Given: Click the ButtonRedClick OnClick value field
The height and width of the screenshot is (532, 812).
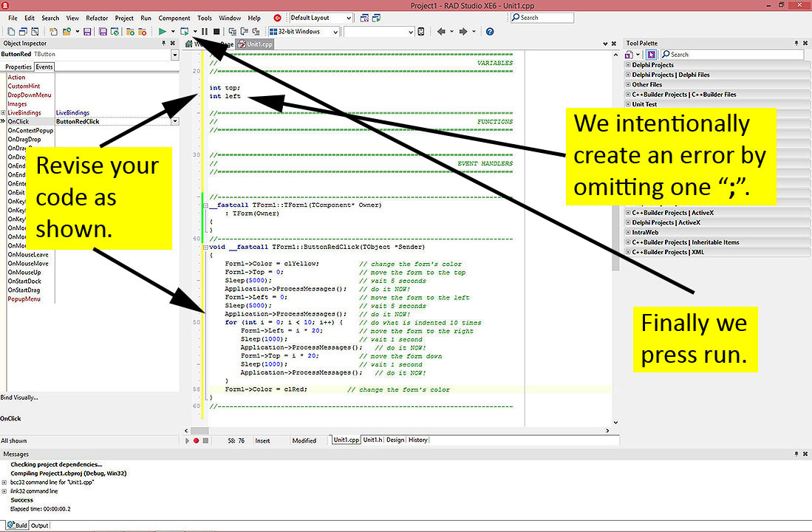Looking at the screenshot, I should 113,121.
